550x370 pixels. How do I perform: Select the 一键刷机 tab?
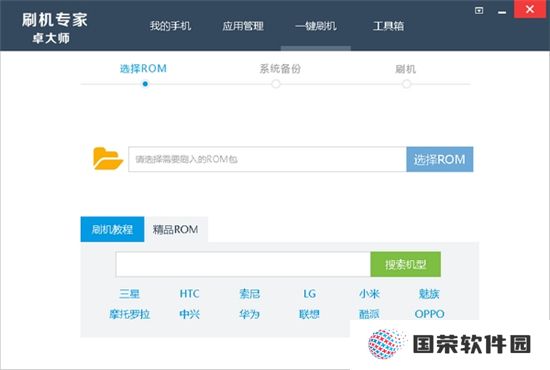(316, 26)
